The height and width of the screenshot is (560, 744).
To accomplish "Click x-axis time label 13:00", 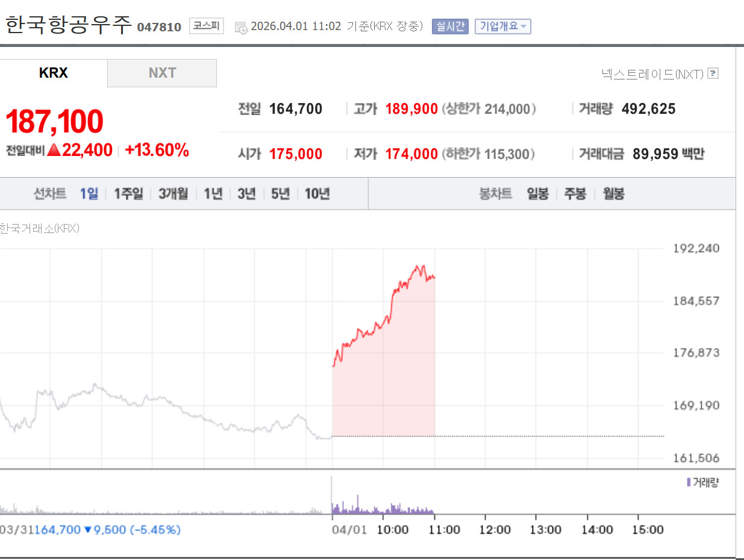I will (545, 530).
